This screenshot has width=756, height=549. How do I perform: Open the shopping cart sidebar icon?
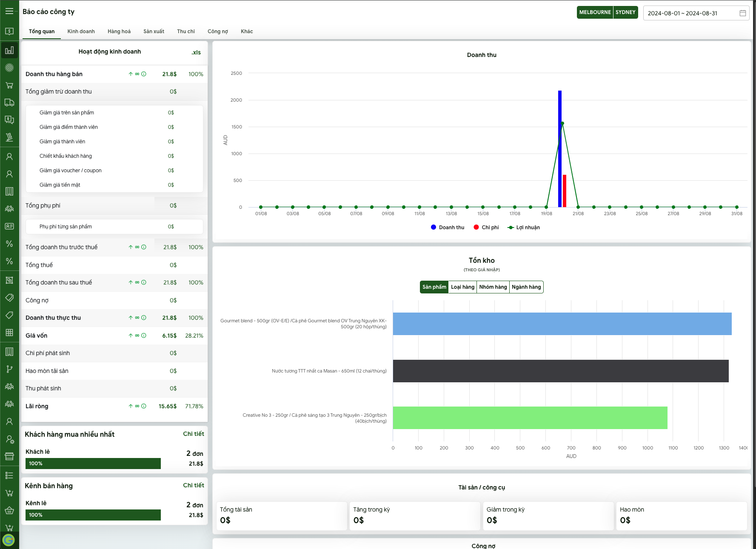tap(9, 85)
